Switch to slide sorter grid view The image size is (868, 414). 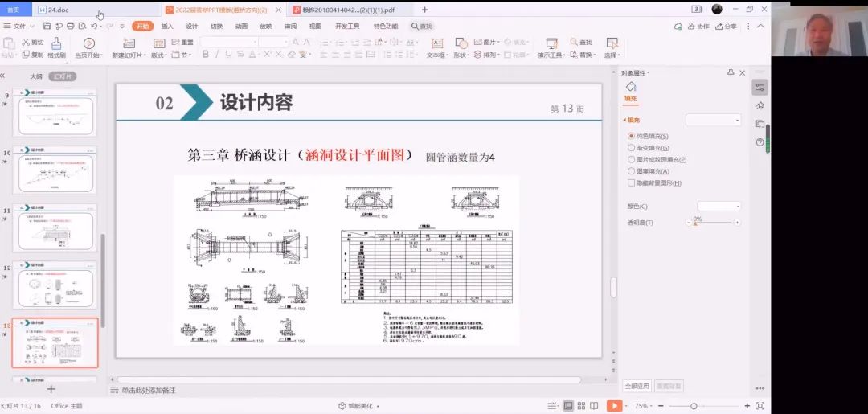(x=581, y=406)
